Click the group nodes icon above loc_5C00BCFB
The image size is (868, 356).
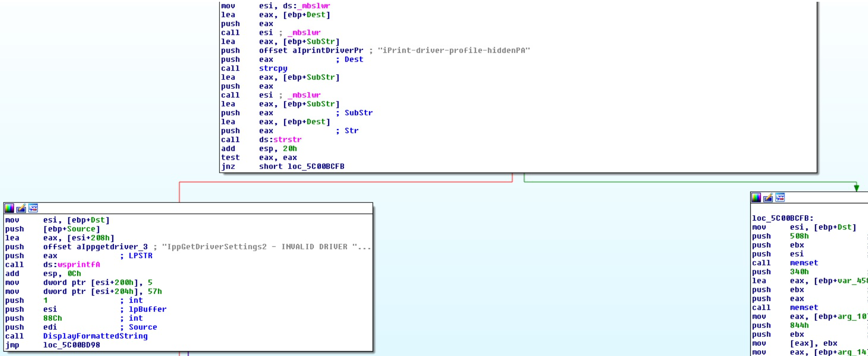pos(780,198)
